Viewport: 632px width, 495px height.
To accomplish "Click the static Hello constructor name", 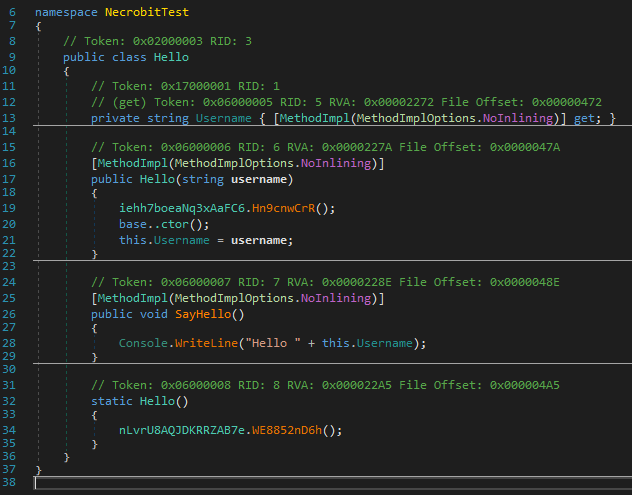I will (x=160, y=400).
